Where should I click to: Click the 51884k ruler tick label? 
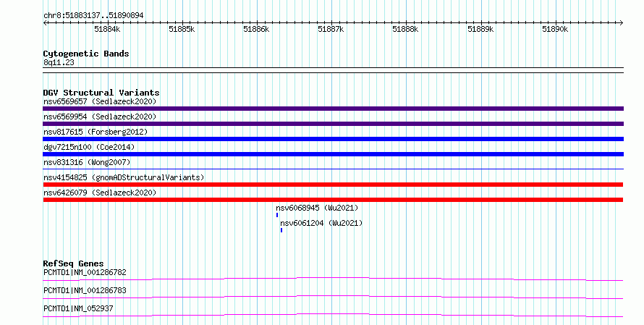[x=107, y=29]
